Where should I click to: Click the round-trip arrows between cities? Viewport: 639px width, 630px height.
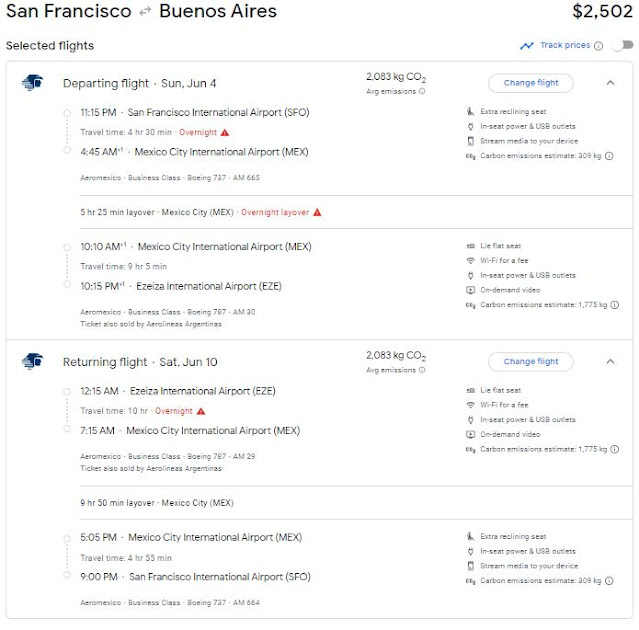coord(145,13)
